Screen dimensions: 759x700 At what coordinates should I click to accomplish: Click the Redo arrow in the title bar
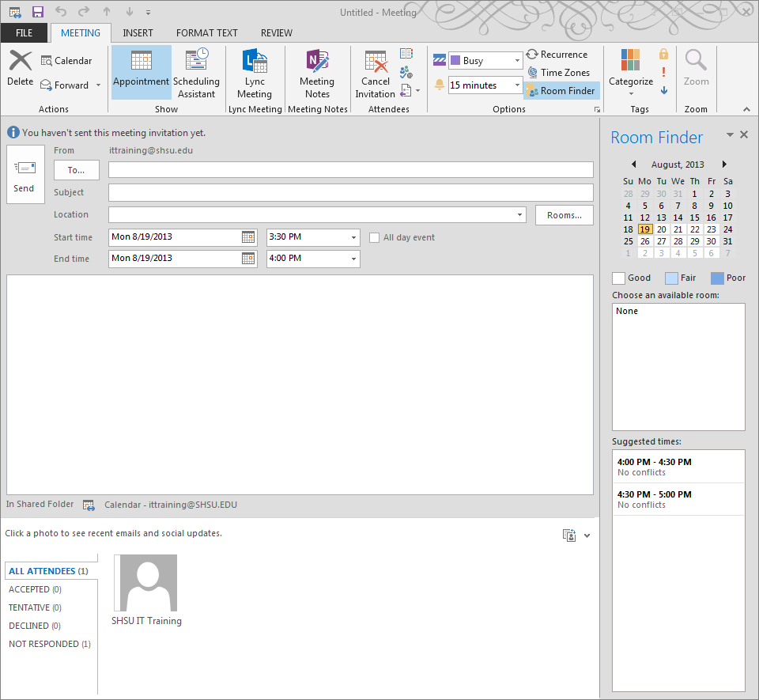click(x=84, y=12)
